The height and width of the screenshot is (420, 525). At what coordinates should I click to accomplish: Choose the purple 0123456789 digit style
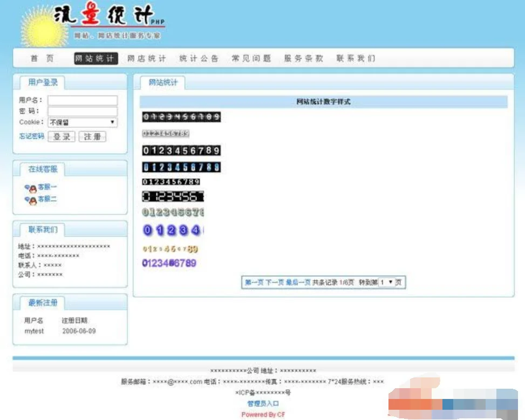169,264
